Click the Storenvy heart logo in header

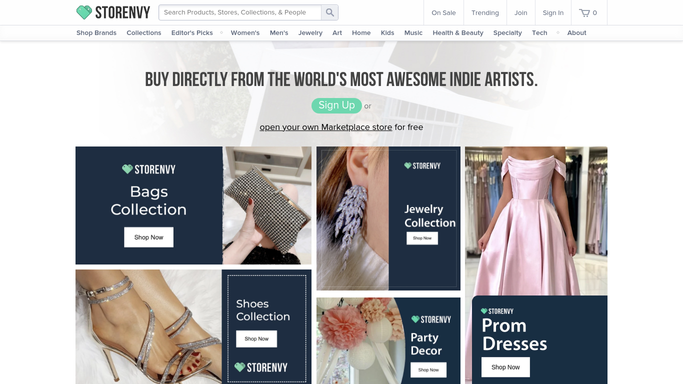[x=84, y=12]
